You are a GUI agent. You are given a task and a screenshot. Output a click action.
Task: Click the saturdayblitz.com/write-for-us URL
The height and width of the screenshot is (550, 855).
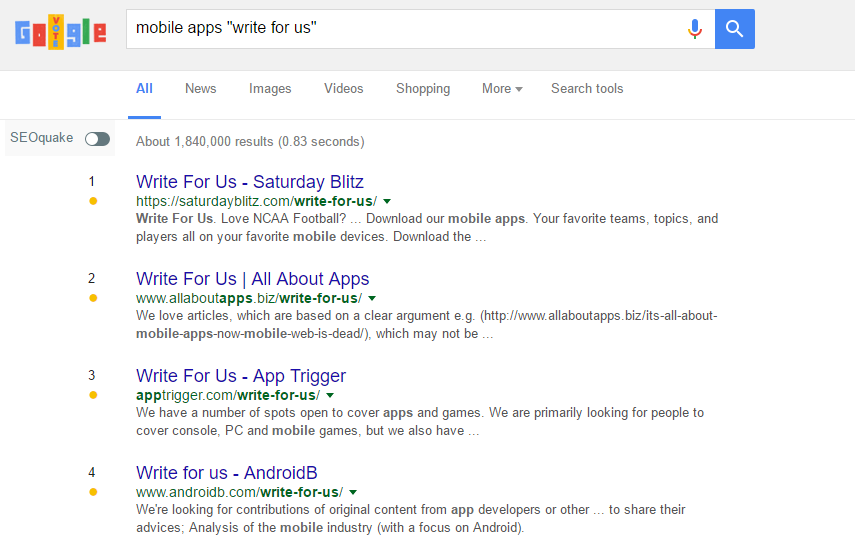[x=256, y=201]
